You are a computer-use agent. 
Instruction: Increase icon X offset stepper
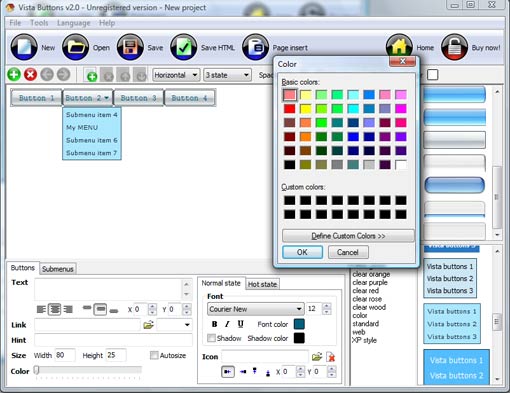300,369
